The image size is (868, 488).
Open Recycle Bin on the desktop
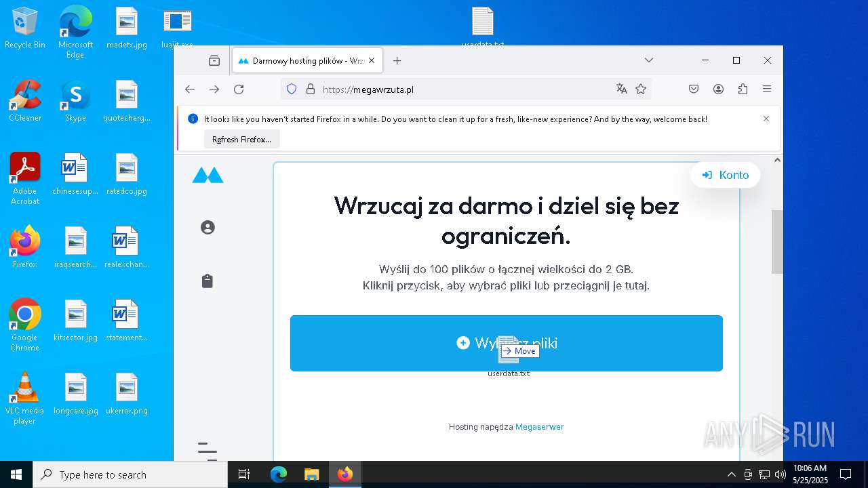25,28
